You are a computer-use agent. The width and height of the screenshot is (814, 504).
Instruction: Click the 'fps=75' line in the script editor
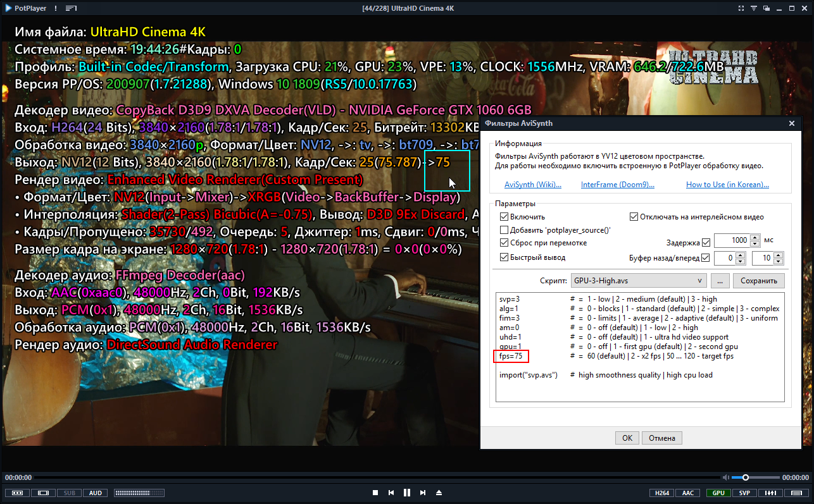click(511, 357)
